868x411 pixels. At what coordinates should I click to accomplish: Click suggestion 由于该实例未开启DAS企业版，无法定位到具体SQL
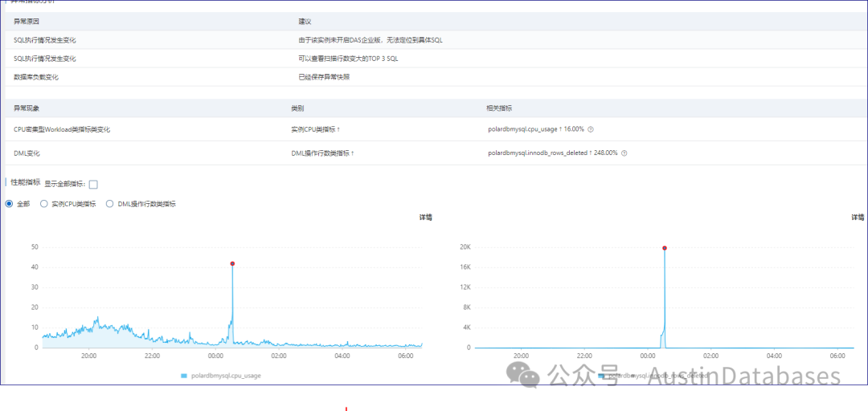(371, 40)
